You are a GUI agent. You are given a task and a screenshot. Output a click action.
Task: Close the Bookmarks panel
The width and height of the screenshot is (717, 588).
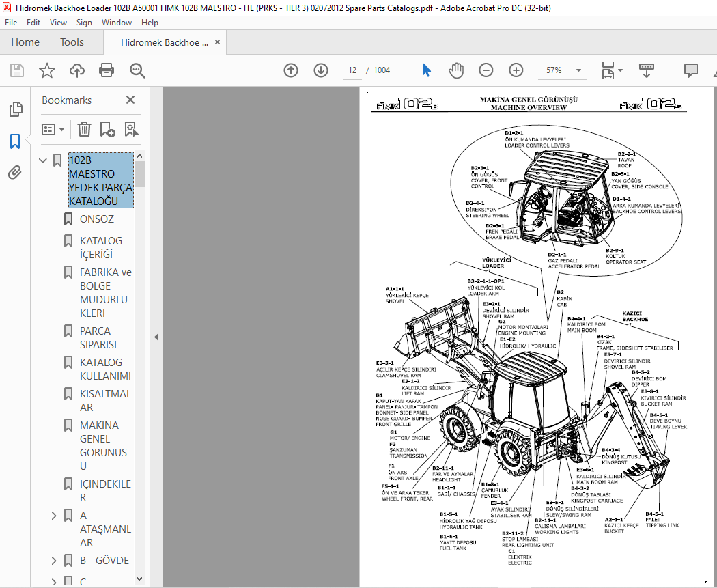pyautogui.click(x=130, y=100)
